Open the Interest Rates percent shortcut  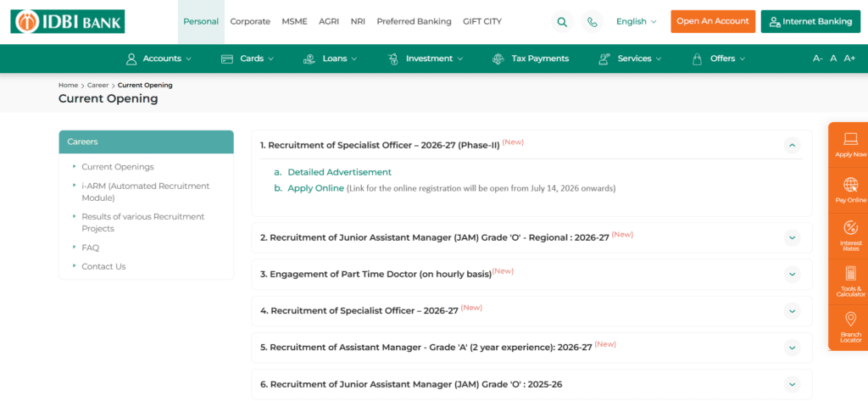point(850,236)
